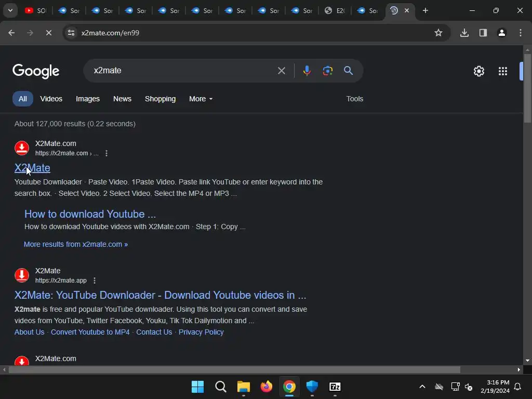
Task: Open How to download Youtube link
Action: click(x=90, y=214)
